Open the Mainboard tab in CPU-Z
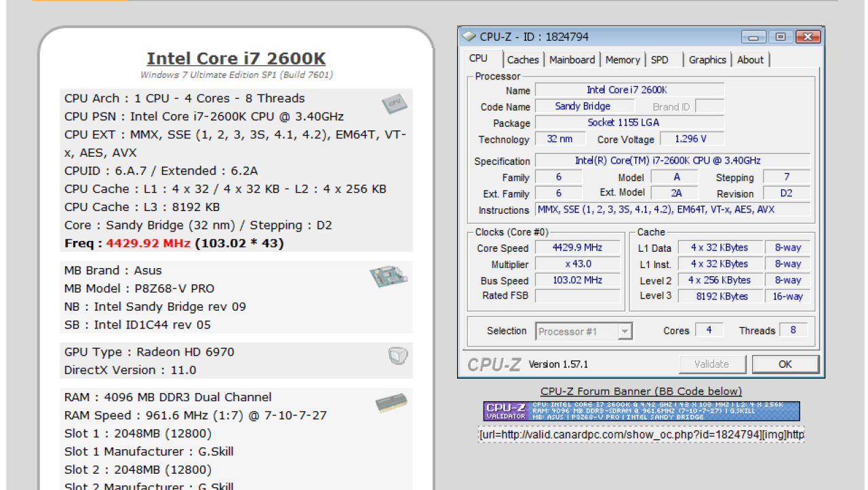This screenshot has width=868, height=490. tap(572, 60)
